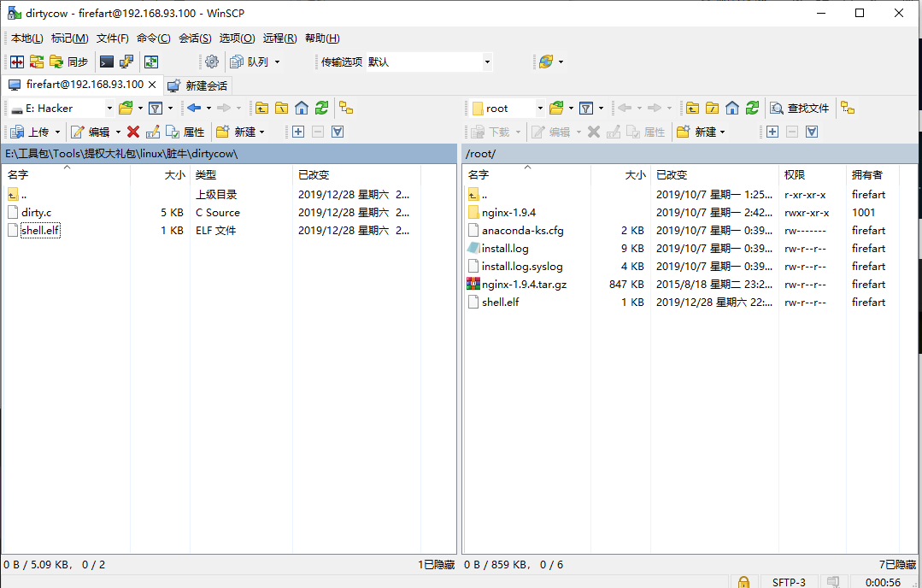The width and height of the screenshot is (922, 588).
Task: Open the 新建会话 new session tab
Action: pos(198,85)
